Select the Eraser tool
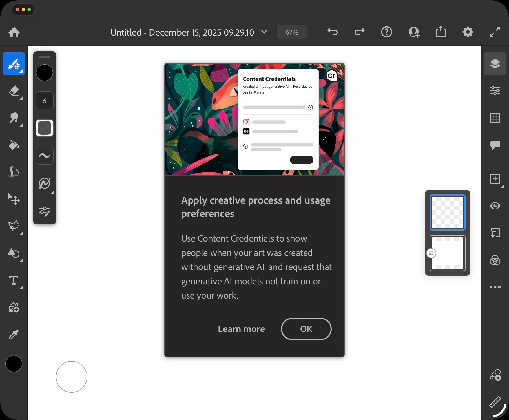The image size is (509, 420). 14,91
